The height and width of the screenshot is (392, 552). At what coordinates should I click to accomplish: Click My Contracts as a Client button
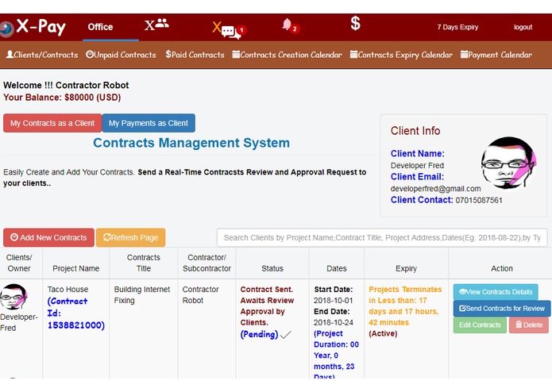52,123
